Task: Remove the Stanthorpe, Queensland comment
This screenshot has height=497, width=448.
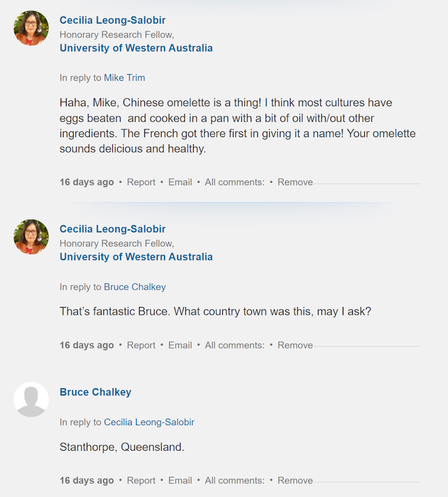Action: (295, 480)
